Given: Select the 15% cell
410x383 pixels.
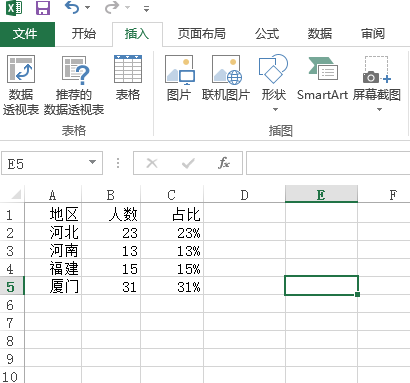Looking at the screenshot, I should point(172,268).
